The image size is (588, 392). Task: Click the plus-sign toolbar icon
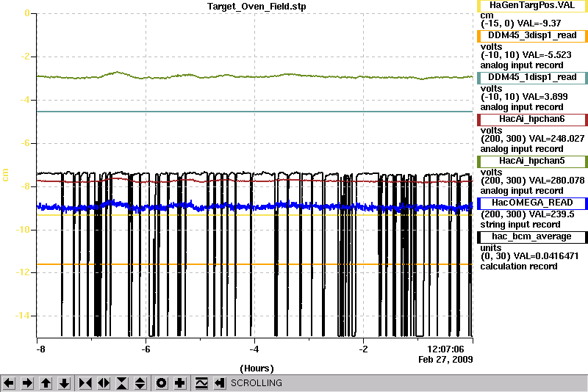pyautogui.click(x=180, y=383)
